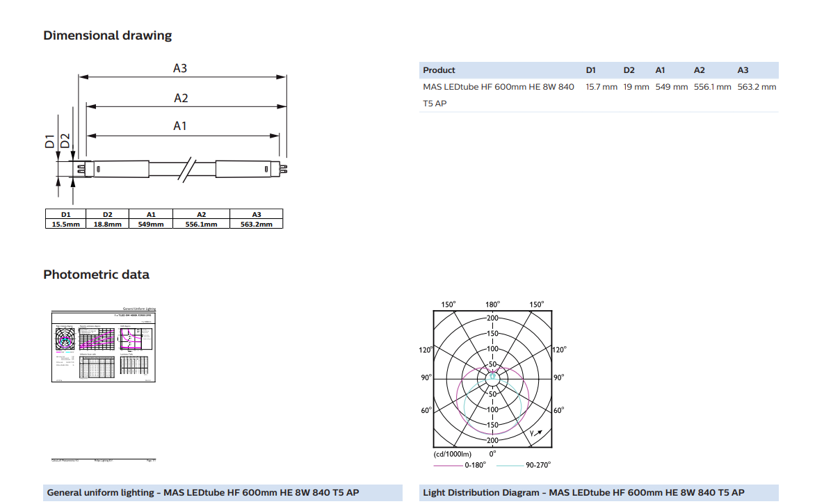
Task: Select the "18.8mm" cell below the drawing
Action: (x=107, y=224)
